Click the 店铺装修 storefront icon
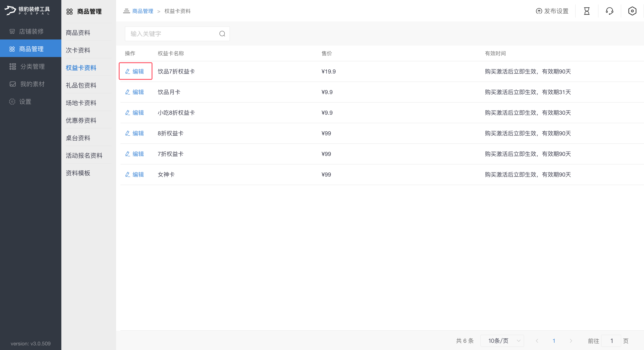644x350 pixels. [x=12, y=31]
